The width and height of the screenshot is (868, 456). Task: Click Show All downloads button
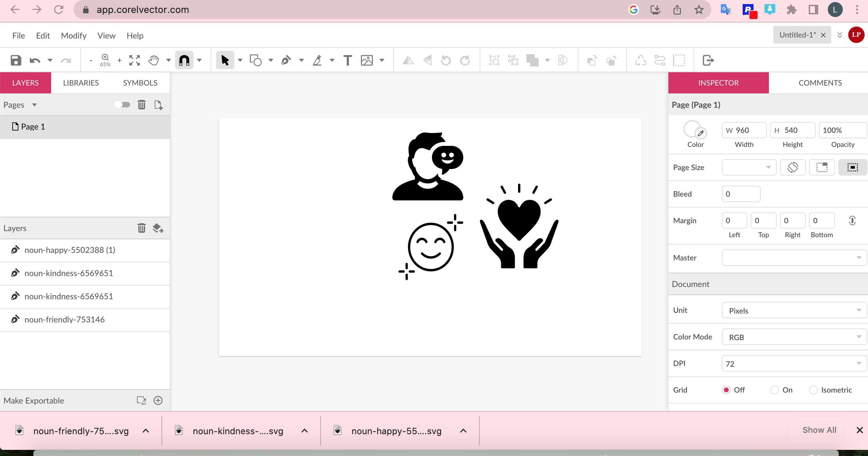click(x=820, y=430)
